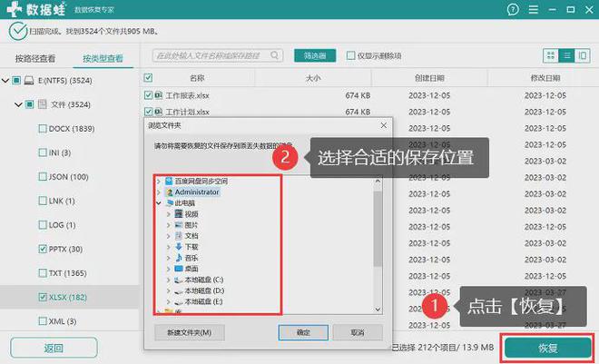
Task: Uncheck the PPTX (30) checkbox
Action: coord(43,249)
